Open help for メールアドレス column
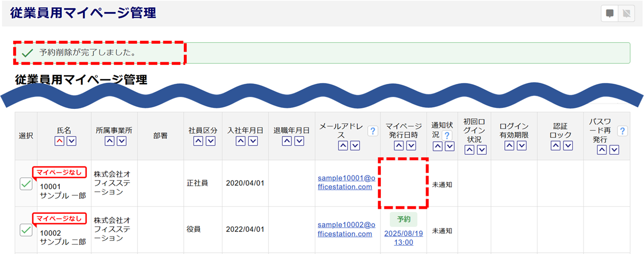The width and height of the screenshot is (644, 254). point(372,131)
